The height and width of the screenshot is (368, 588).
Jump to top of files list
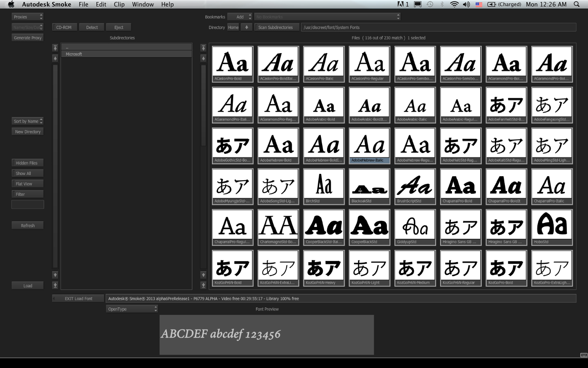(x=203, y=48)
